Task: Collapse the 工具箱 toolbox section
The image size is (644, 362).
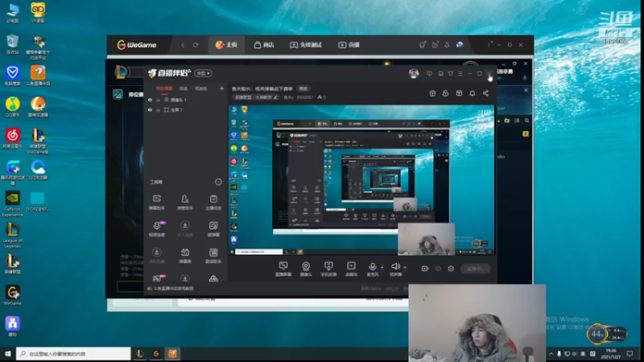Action: tap(218, 182)
